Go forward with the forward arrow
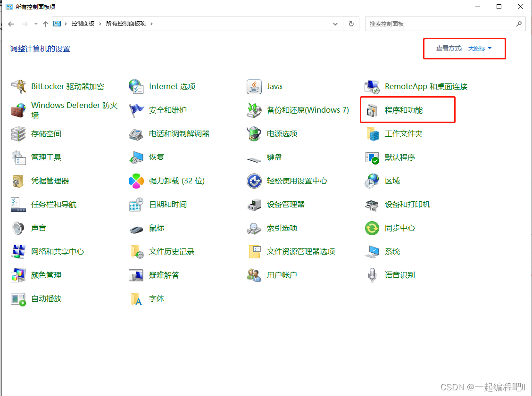Viewport: 532px width, 396px height. 25,24
